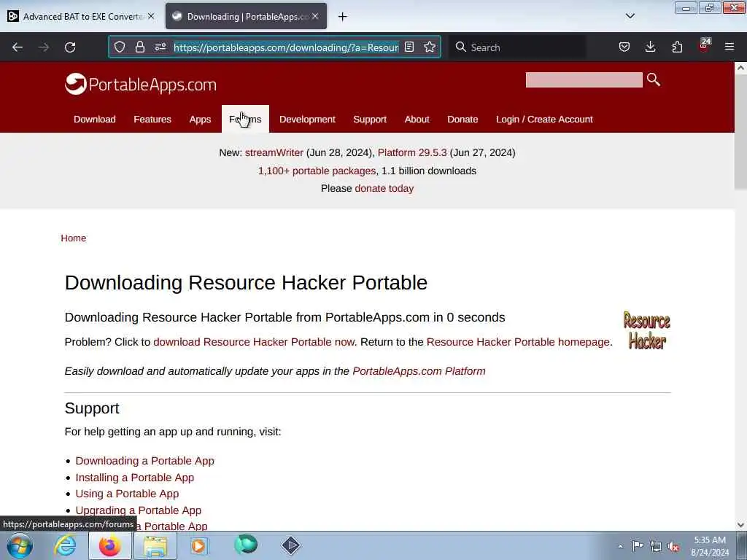Viewport: 747px width, 560px height.
Task: Open Installing a Portable App link
Action: (x=135, y=478)
